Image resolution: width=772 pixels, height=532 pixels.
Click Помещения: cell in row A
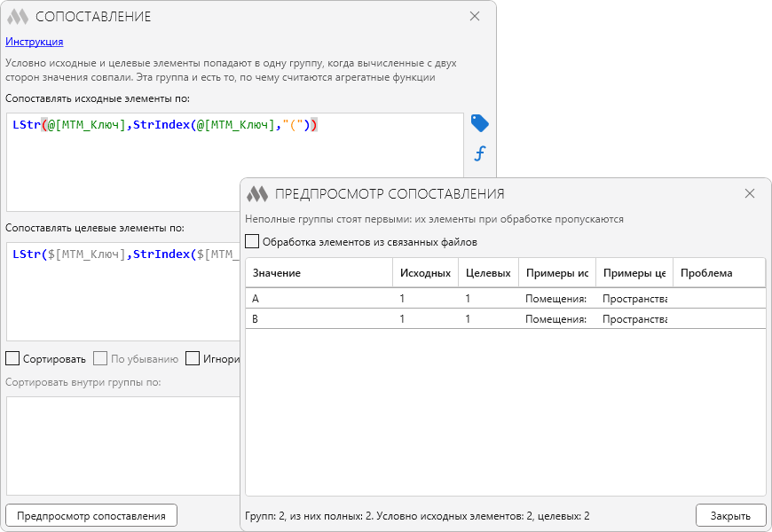coord(555,299)
